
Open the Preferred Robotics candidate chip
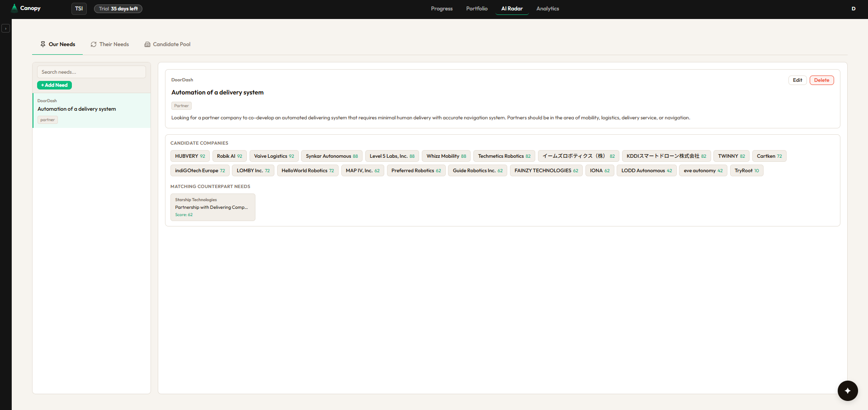click(416, 170)
